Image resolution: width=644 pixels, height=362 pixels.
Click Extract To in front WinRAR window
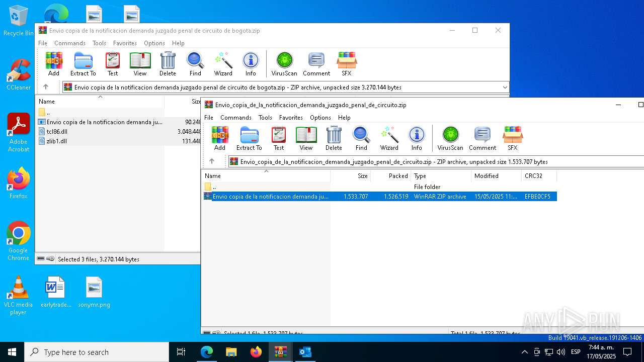coord(249,138)
